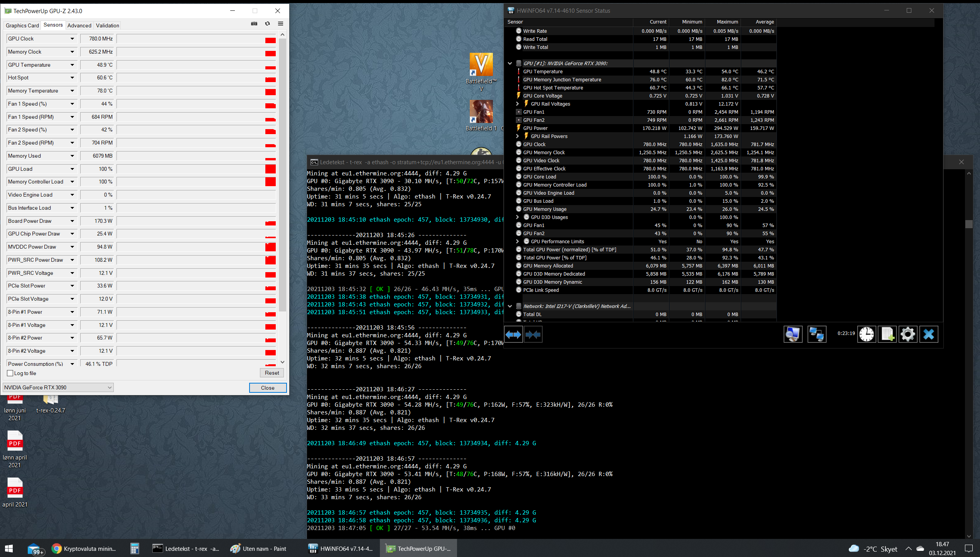Image resolution: width=980 pixels, height=557 pixels.
Task: Open Fan 1 Speed (%) sensor dropdown
Action: tap(72, 104)
